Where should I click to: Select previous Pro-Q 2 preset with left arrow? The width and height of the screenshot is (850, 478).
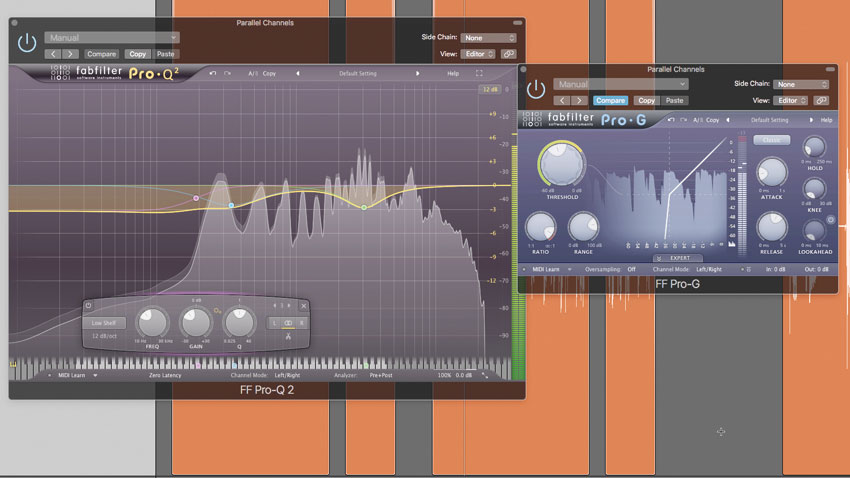pyautogui.click(x=298, y=73)
